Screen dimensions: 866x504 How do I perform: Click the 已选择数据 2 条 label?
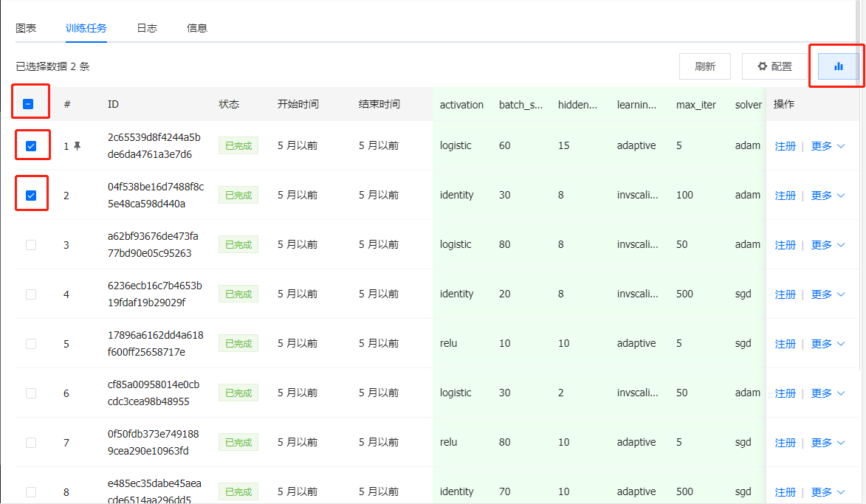coord(52,67)
